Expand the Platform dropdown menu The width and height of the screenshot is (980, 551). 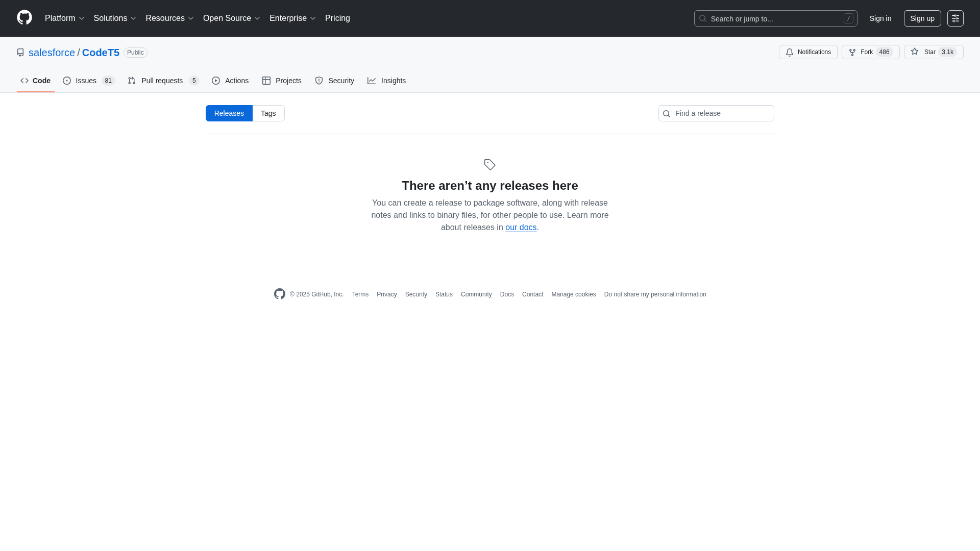(64, 18)
